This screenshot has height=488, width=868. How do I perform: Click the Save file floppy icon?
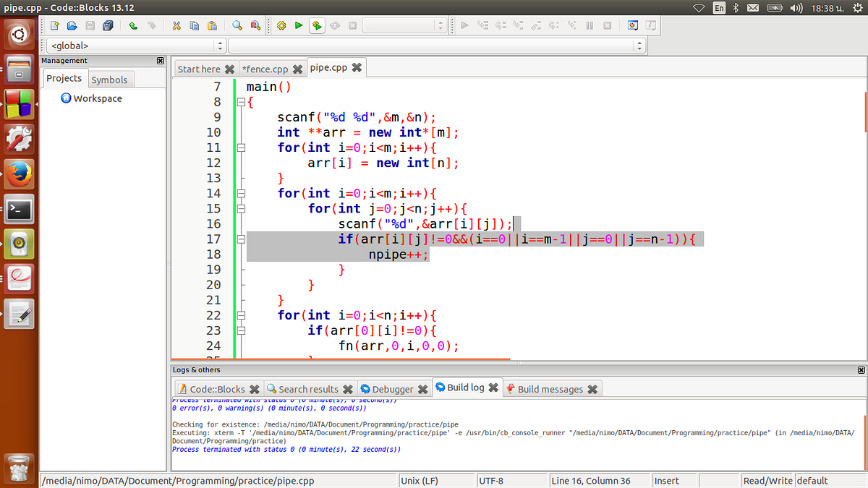[x=90, y=25]
